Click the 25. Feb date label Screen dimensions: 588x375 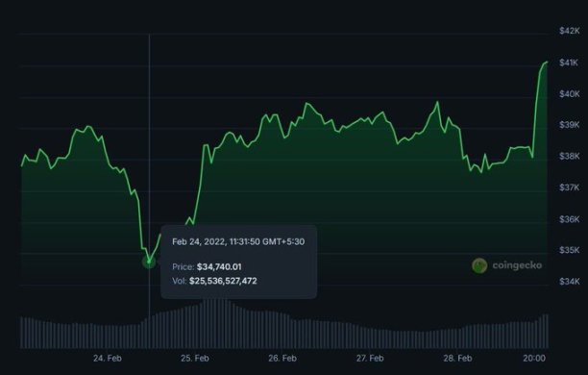coord(195,358)
